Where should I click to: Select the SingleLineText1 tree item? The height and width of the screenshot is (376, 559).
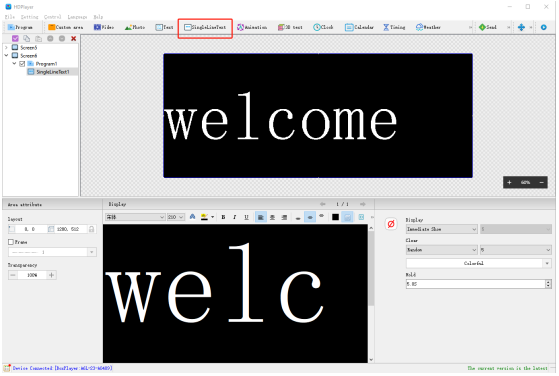click(x=52, y=72)
